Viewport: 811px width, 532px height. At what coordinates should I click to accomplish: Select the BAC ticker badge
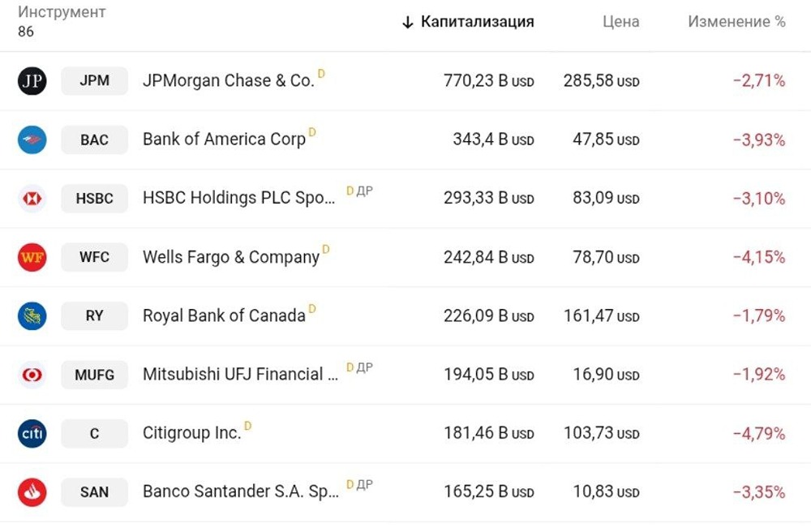94,139
